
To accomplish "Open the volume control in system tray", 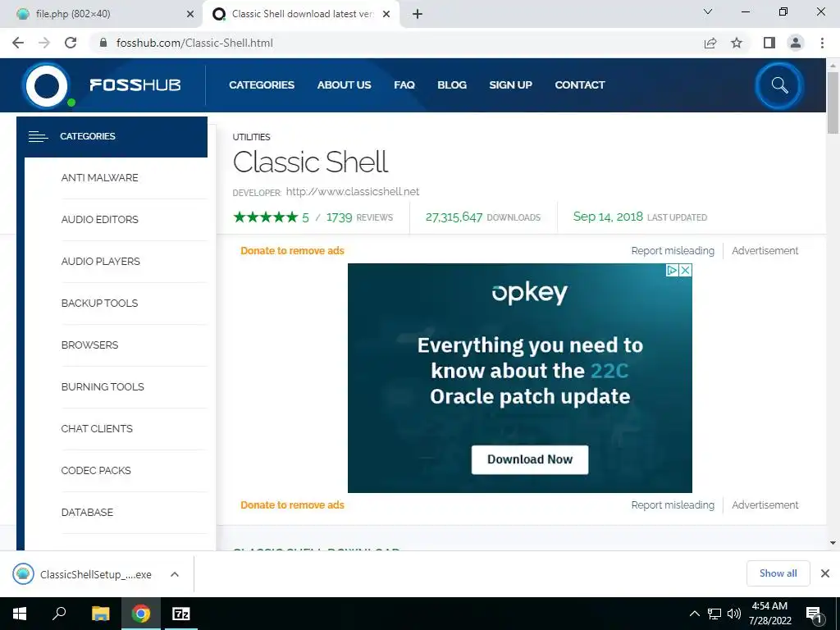I will [x=734, y=614].
